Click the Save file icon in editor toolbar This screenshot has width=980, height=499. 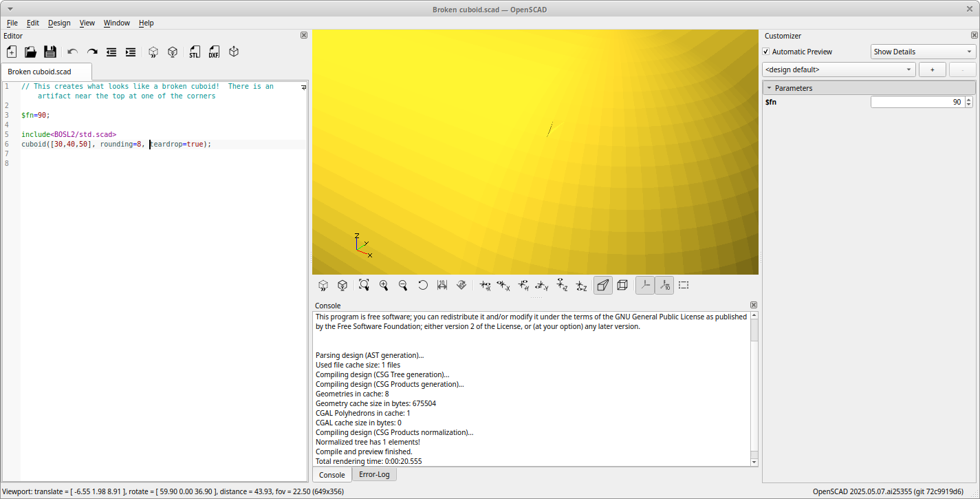pos(50,52)
